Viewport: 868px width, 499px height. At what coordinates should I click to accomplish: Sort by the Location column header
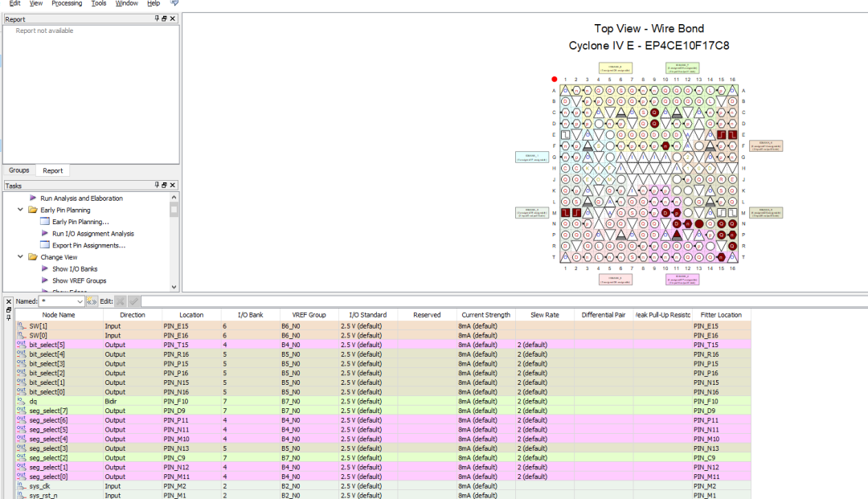pyautogui.click(x=191, y=315)
